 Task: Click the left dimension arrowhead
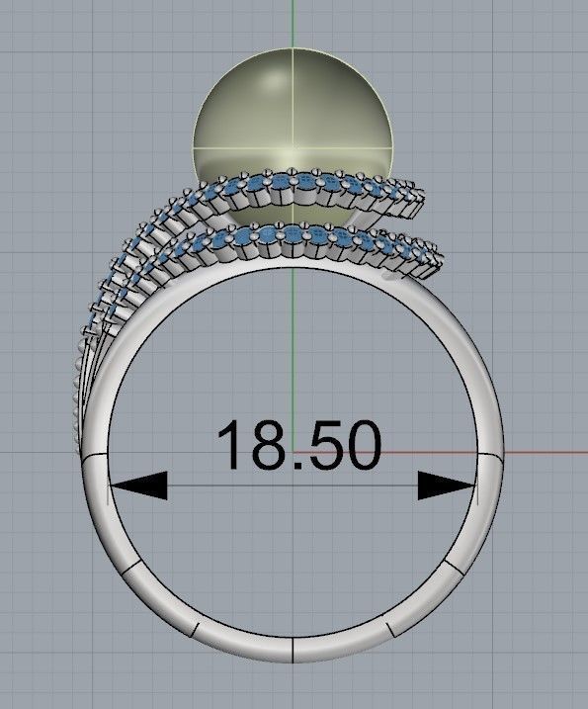(139, 487)
